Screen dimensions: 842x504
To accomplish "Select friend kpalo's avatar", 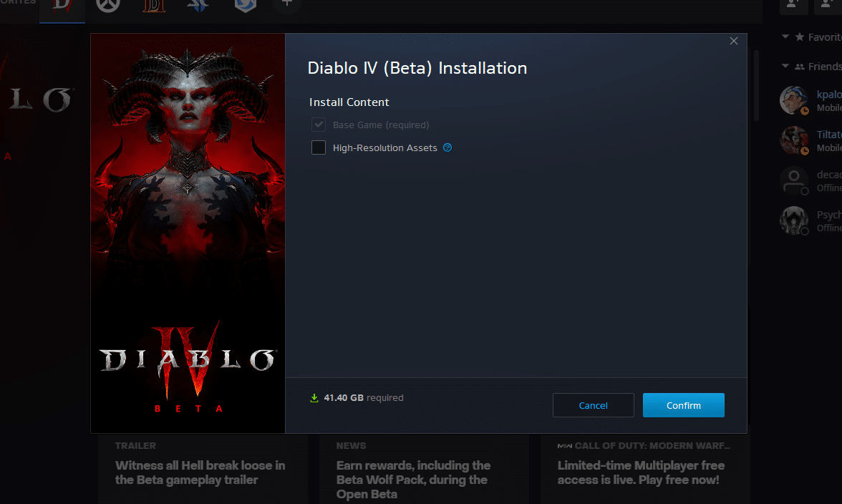I will point(794,101).
